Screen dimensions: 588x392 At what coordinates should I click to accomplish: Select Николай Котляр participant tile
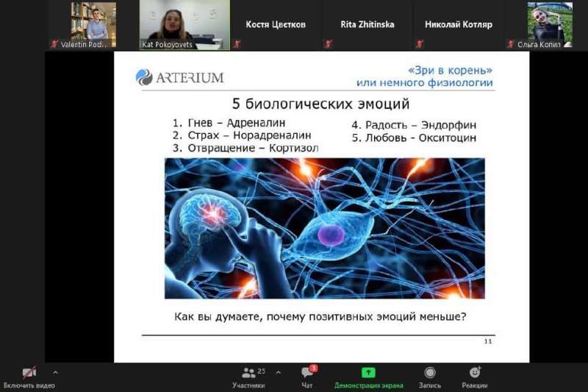(x=458, y=25)
